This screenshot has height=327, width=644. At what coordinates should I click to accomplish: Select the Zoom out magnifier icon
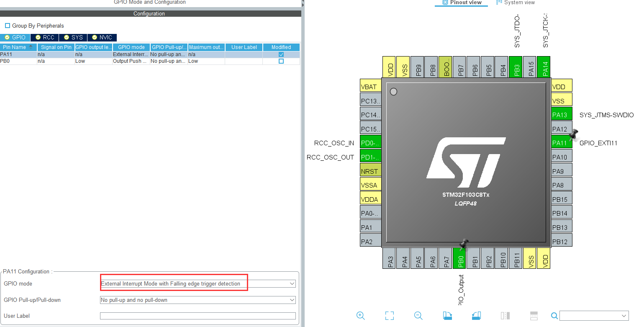click(x=418, y=316)
